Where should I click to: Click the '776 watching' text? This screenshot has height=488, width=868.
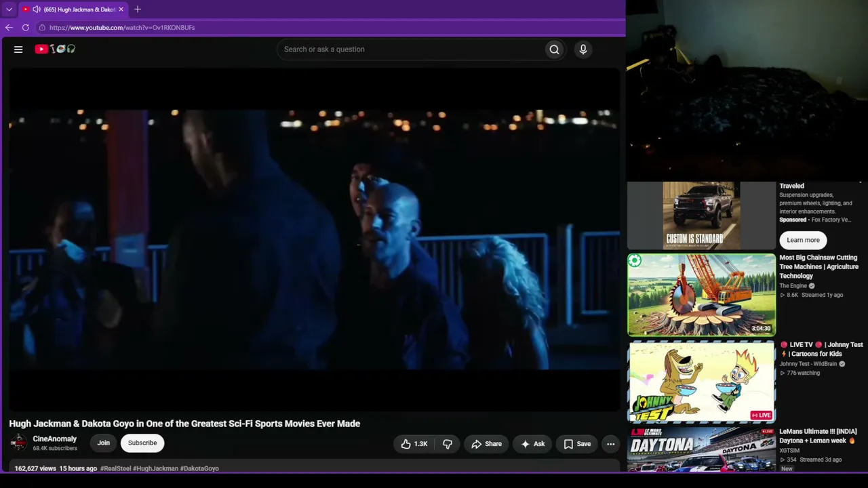tap(800, 373)
